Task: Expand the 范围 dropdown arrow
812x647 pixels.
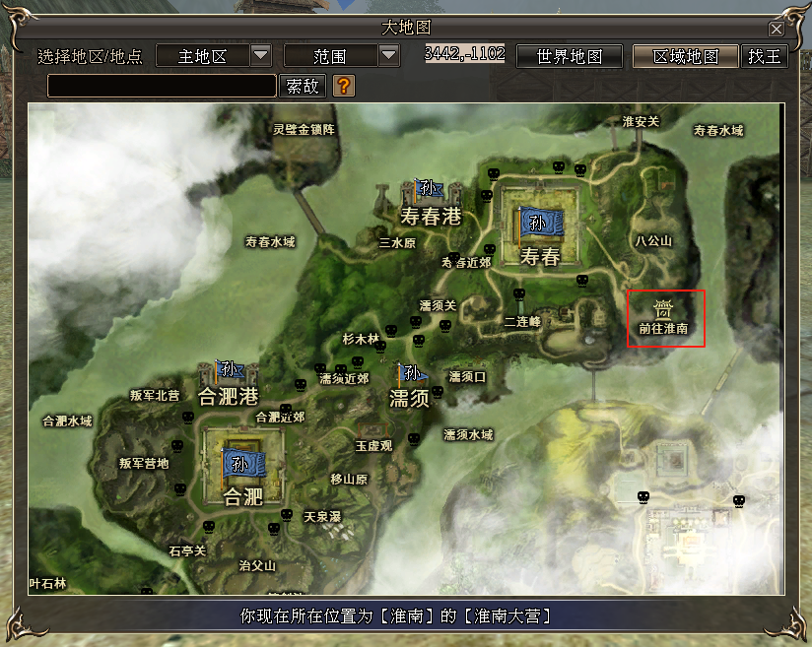Action: [x=388, y=56]
